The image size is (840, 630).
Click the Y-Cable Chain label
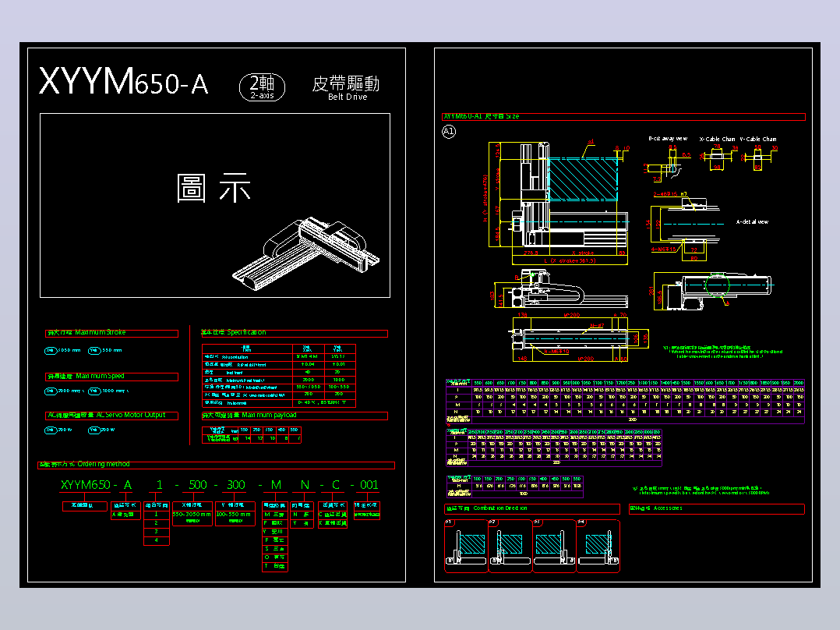758,139
